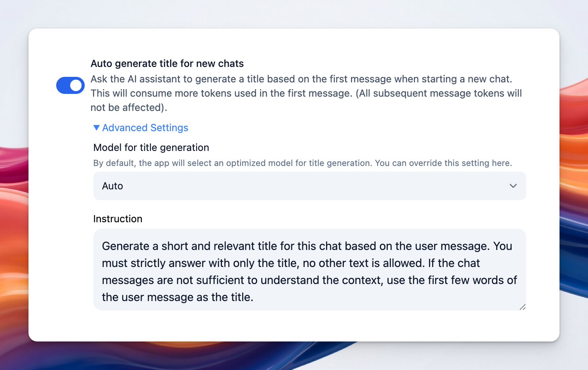
Task: Click the Advanced Settings link text
Action: [x=145, y=128]
